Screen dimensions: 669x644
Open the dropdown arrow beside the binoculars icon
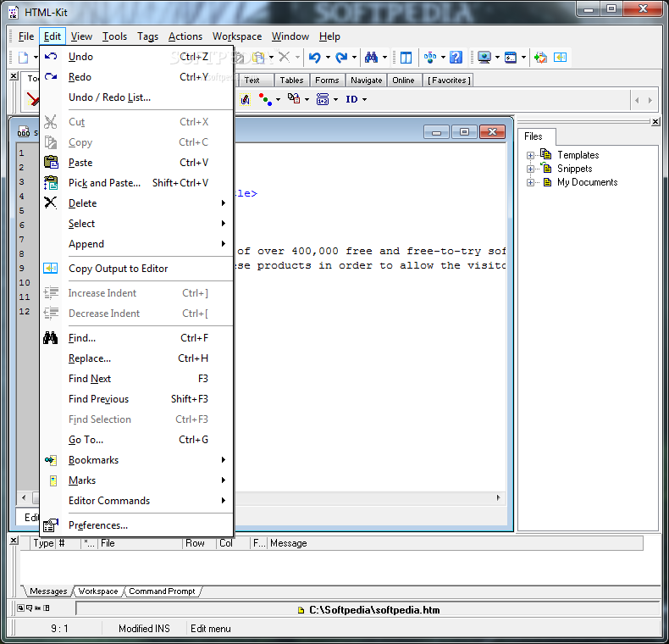(x=384, y=58)
